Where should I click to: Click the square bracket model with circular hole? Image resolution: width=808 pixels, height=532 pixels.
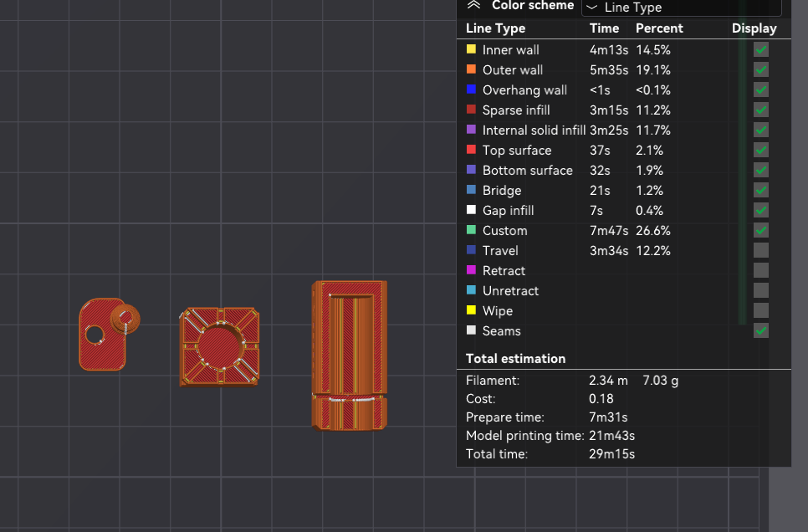point(219,346)
